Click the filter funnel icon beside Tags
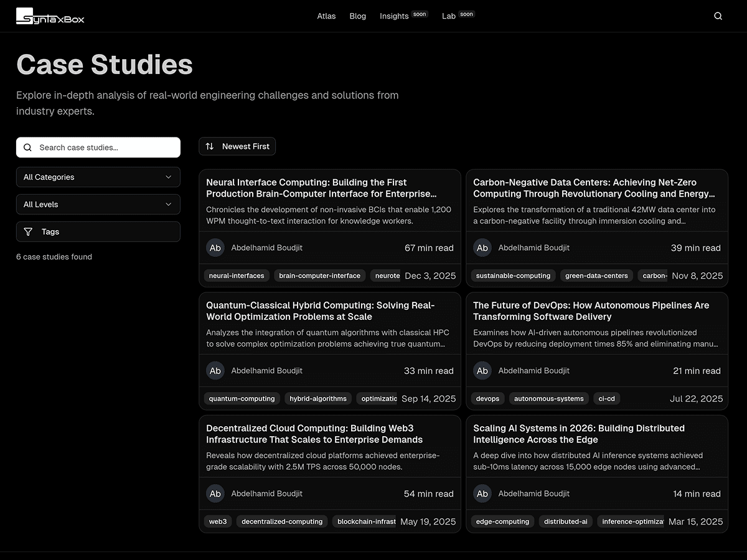The width and height of the screenshot is (747, 560). (28, 232)
